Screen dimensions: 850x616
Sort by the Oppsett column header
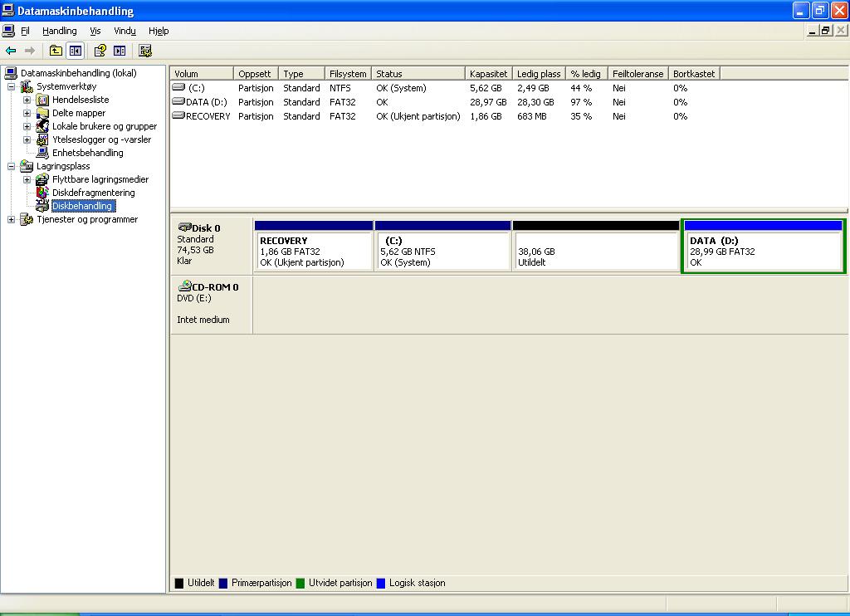pyautogui.click(x=256, y=74)
